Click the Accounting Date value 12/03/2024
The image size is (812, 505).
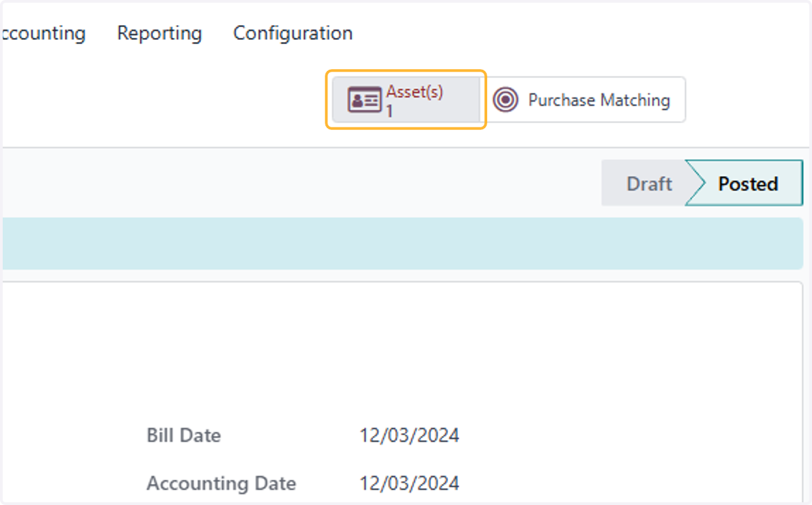click(409, 483)
